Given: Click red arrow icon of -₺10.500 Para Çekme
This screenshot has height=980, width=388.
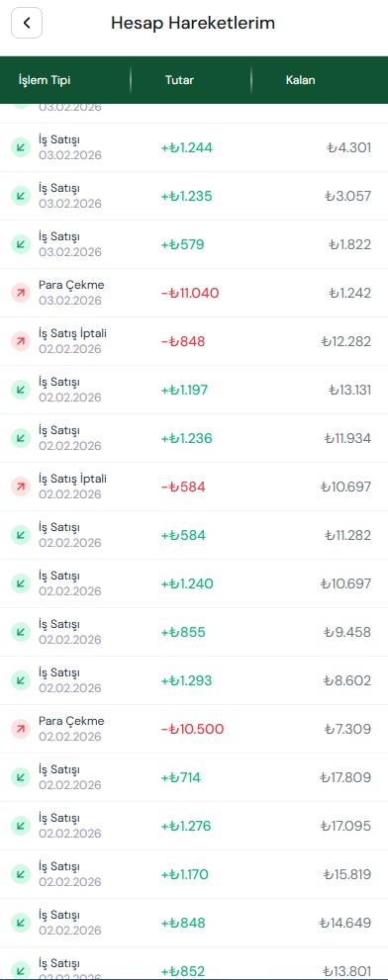Looking at the screenshot, I should pos(21,729).
